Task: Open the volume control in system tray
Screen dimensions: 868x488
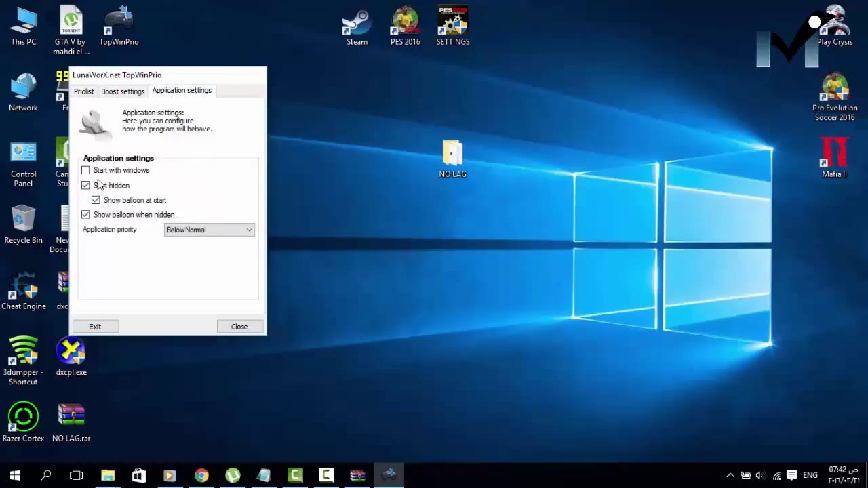Action: point(760,475)
